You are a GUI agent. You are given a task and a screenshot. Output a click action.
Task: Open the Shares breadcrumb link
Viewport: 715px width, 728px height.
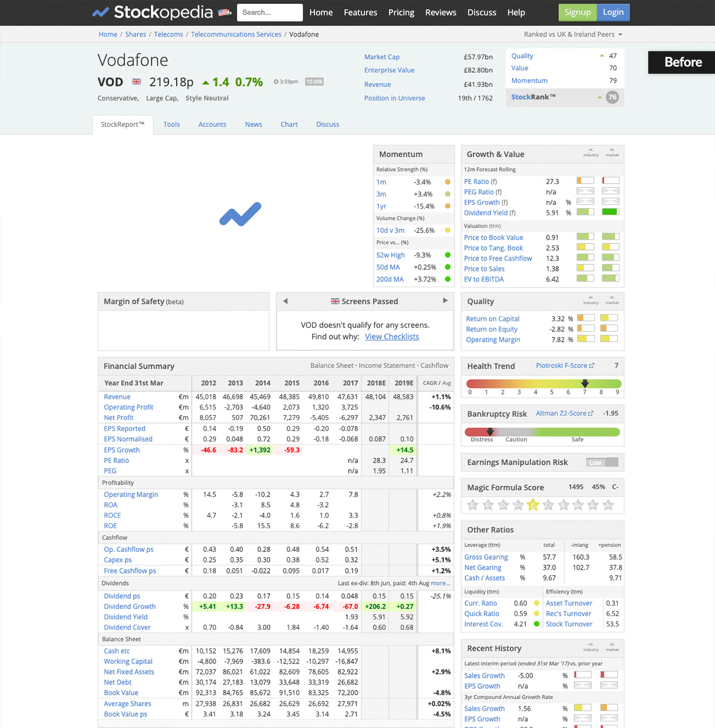click(x=136, y=34)
